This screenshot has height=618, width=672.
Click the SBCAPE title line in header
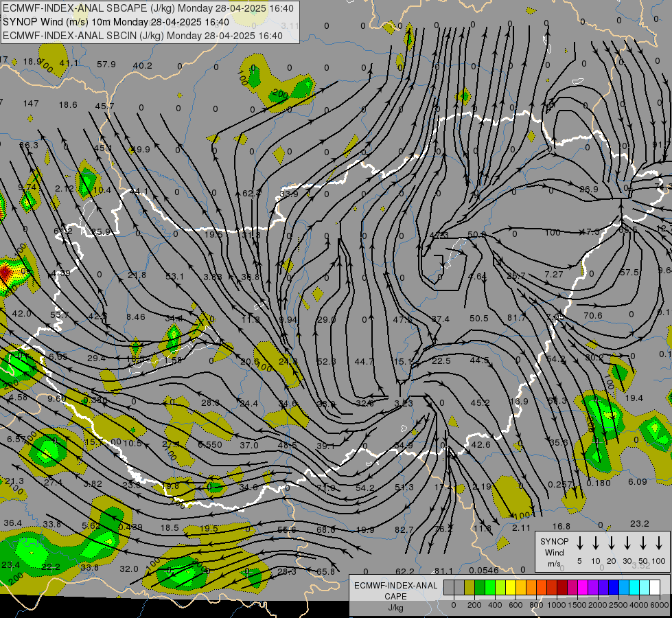coord(148,8)
